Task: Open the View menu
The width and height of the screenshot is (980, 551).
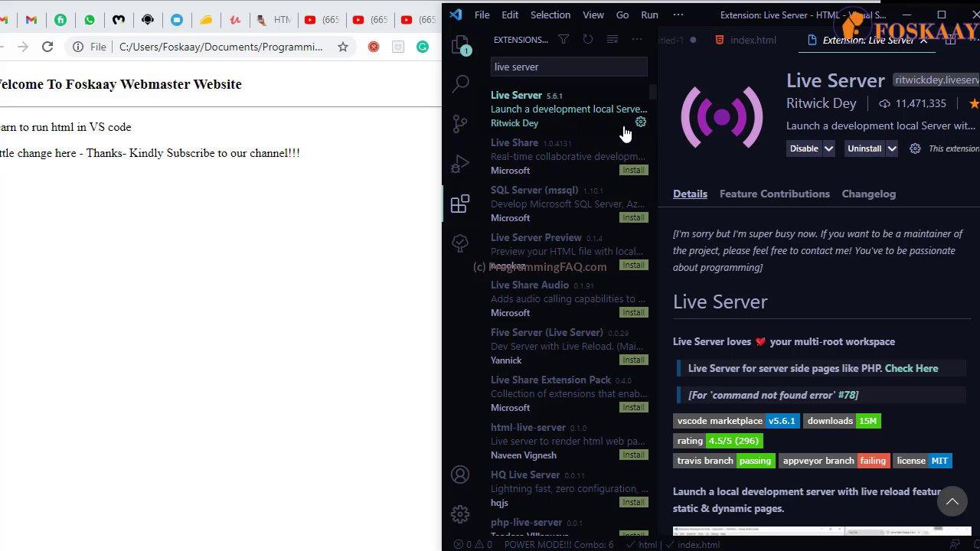Action: (593, 15)
